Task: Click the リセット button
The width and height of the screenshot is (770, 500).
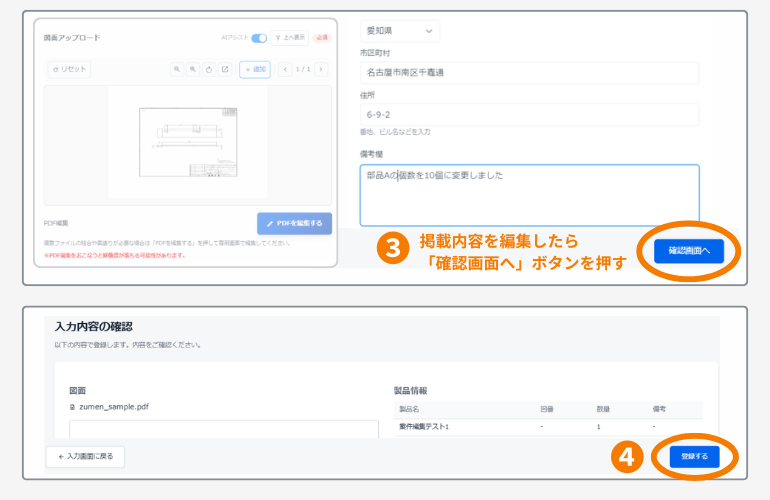Action: [69, 69]
